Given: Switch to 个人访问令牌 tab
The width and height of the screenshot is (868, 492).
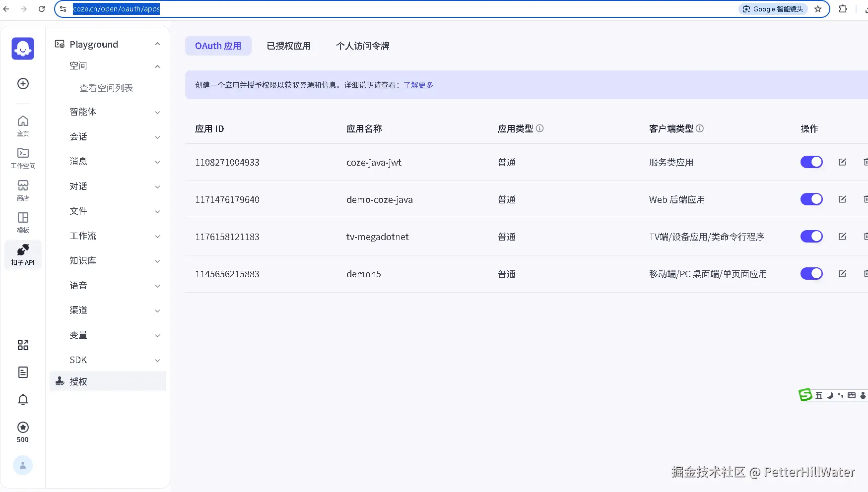Looking at the screenshot, I should [363, 46].
